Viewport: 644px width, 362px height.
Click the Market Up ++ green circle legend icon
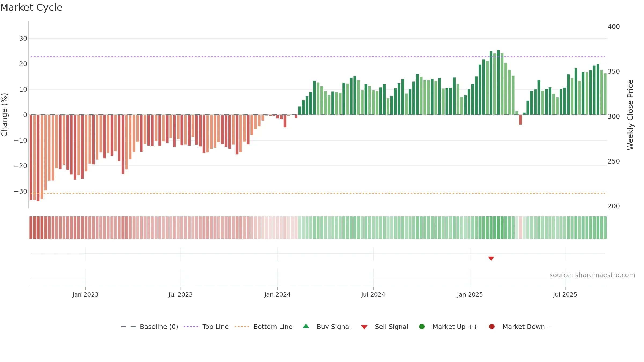coord(422,327)
